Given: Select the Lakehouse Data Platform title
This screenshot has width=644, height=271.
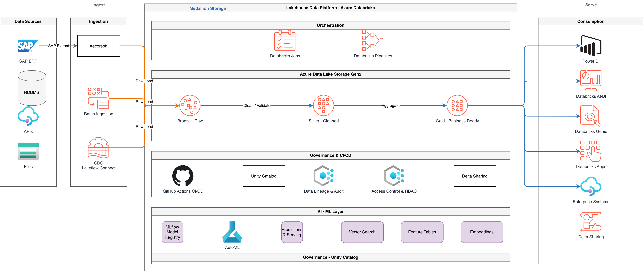Looking at the screenshot, I should tap(330, 8).
